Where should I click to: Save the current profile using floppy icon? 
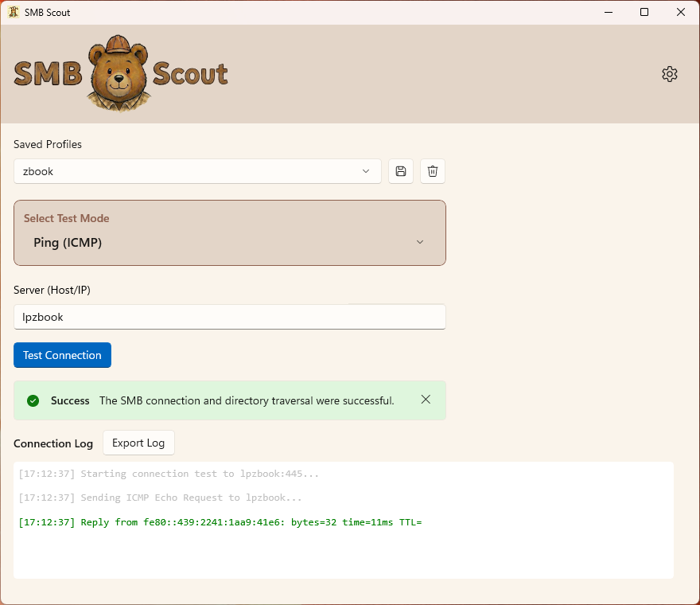pyautogui.click(x=401, y=171)
